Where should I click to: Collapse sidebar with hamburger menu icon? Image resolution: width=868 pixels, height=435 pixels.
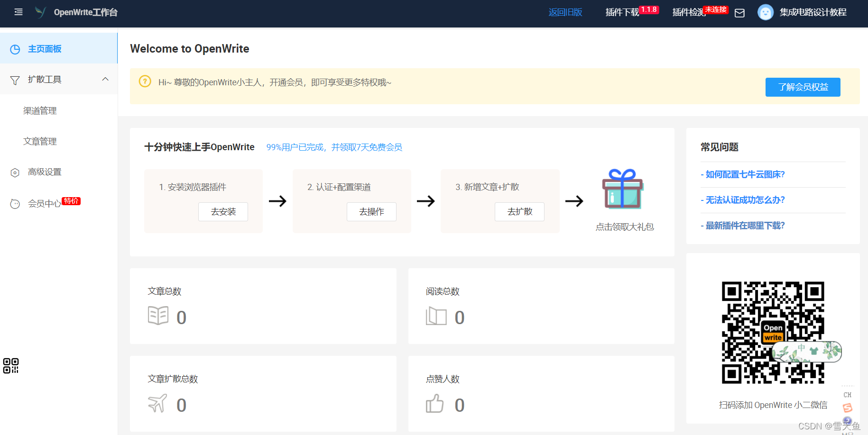pos(18,12)
